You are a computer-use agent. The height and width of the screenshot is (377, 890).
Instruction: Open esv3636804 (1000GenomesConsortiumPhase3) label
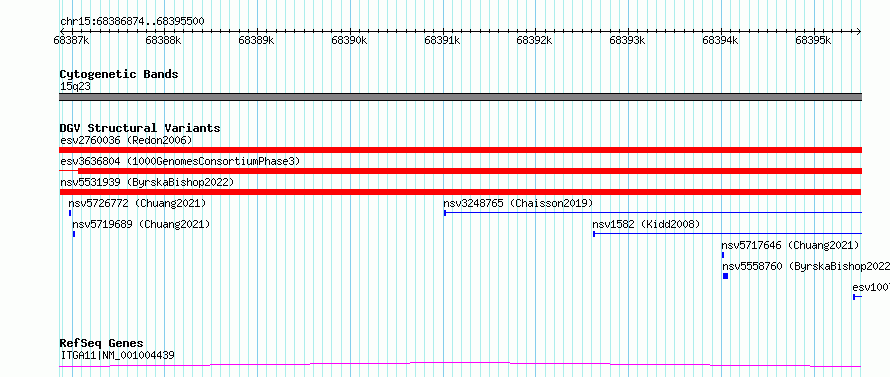180,161
